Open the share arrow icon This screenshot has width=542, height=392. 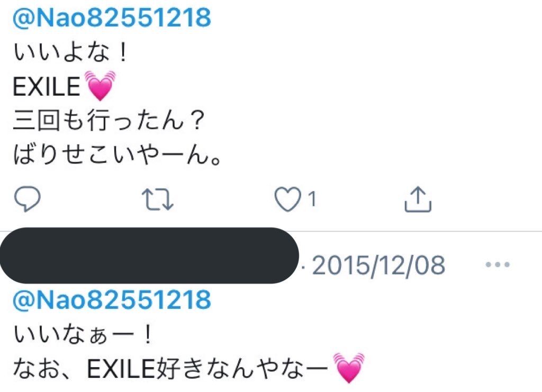tap(418, 199)
